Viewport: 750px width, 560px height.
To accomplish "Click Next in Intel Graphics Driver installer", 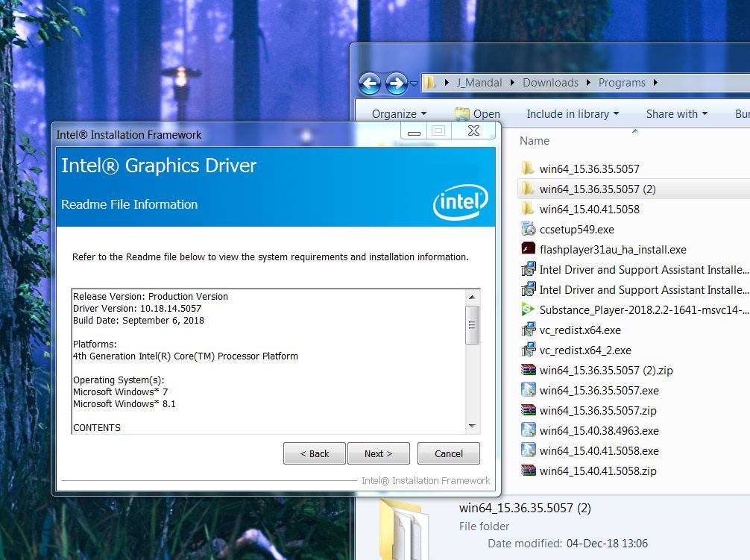I will (378, 453).
